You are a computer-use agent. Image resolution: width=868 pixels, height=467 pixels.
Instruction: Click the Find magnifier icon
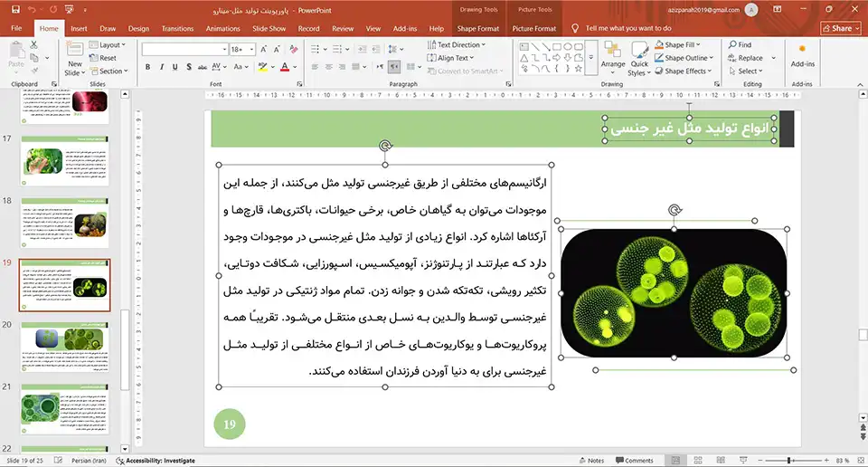tap(732, 44)
